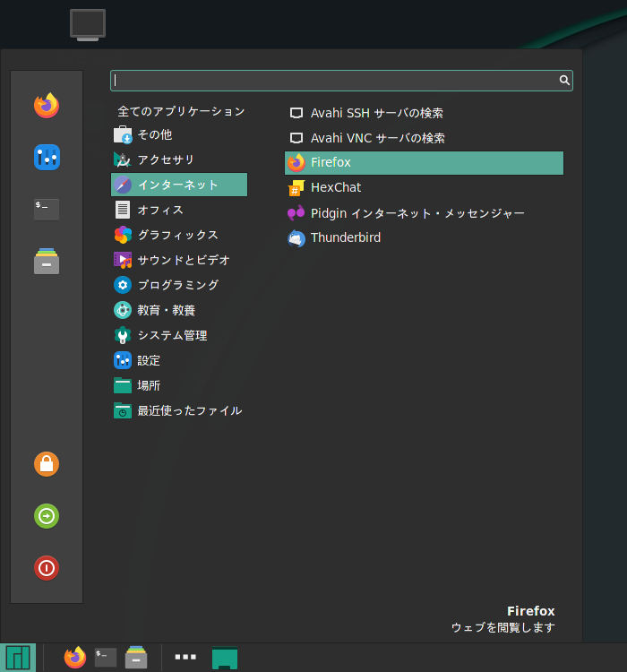Viewport: 627px width, 672px height.
Task: Click the 教育・教養 atom icon
Action: click(x=123, y=310)
